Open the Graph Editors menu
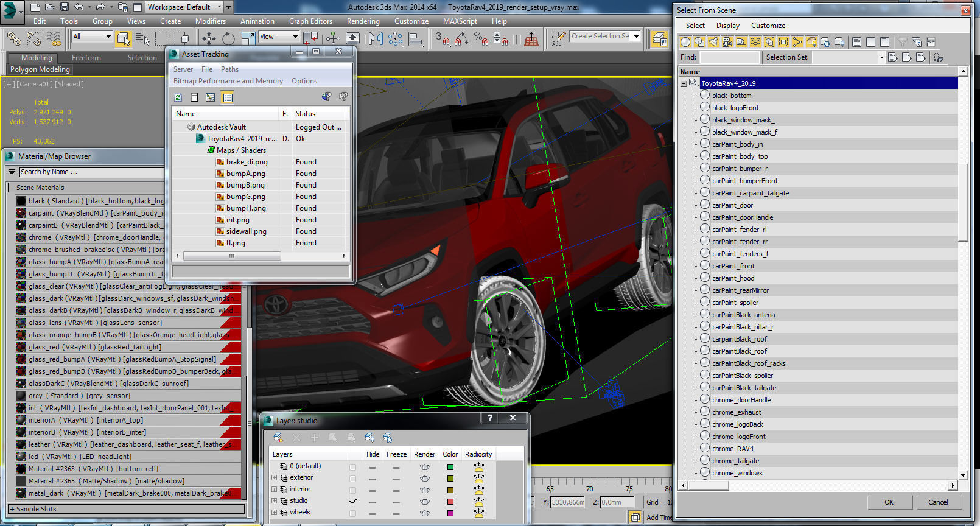 [x=310, y=21]
